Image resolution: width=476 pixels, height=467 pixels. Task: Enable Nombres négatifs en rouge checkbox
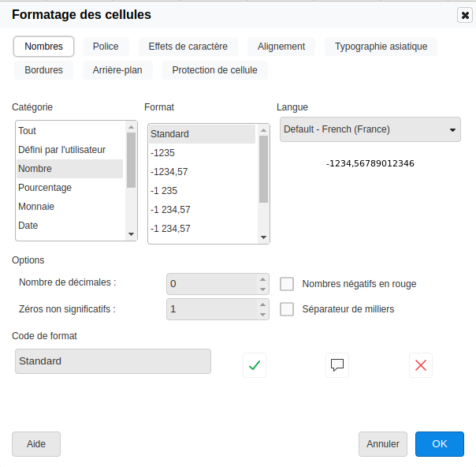click(287, 284)
